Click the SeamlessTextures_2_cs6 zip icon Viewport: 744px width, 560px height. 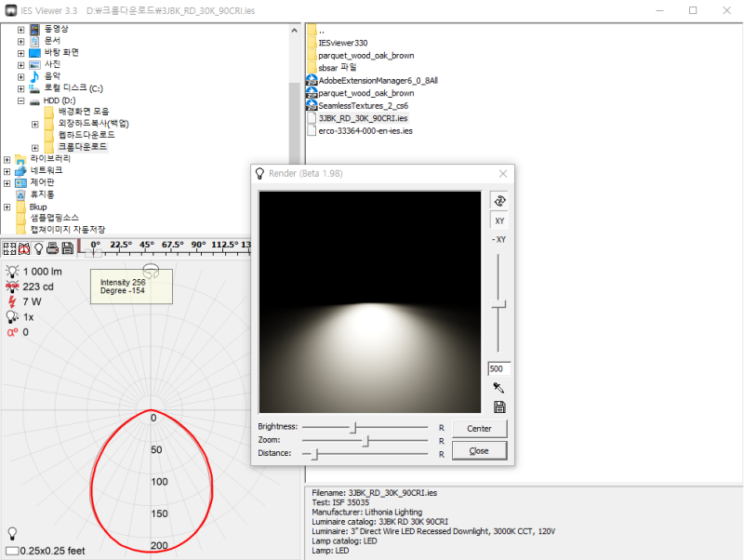point(312,105)
